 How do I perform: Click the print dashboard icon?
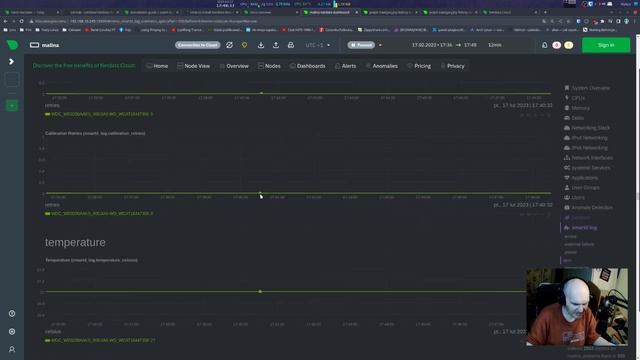click(x=291, y=45)
